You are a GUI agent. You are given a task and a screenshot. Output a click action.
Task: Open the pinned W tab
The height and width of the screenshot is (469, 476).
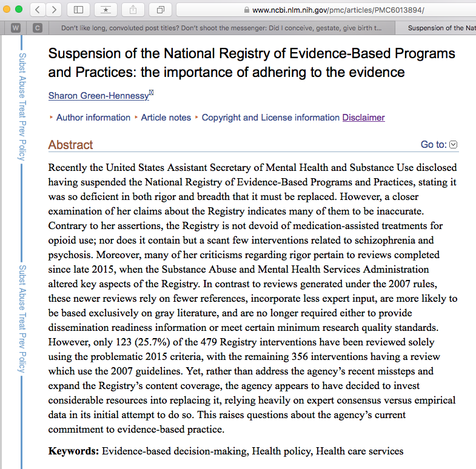tap(15, 28)
